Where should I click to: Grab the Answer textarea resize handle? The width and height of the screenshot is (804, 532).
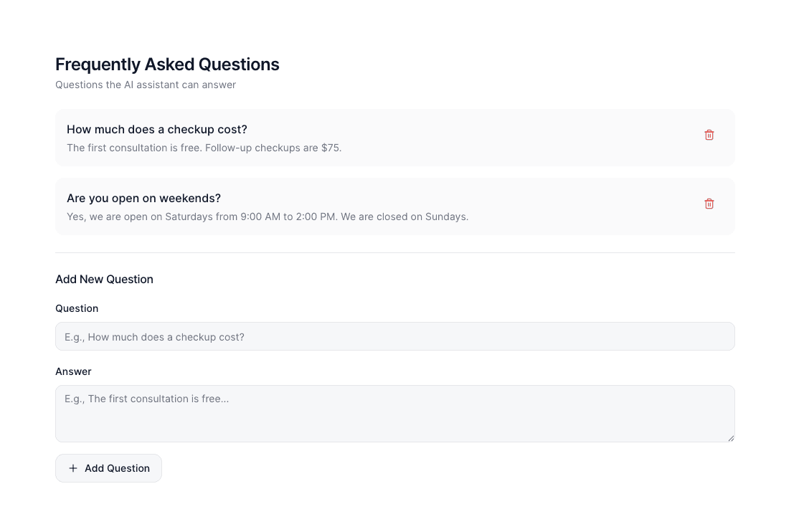coord(731,438)
